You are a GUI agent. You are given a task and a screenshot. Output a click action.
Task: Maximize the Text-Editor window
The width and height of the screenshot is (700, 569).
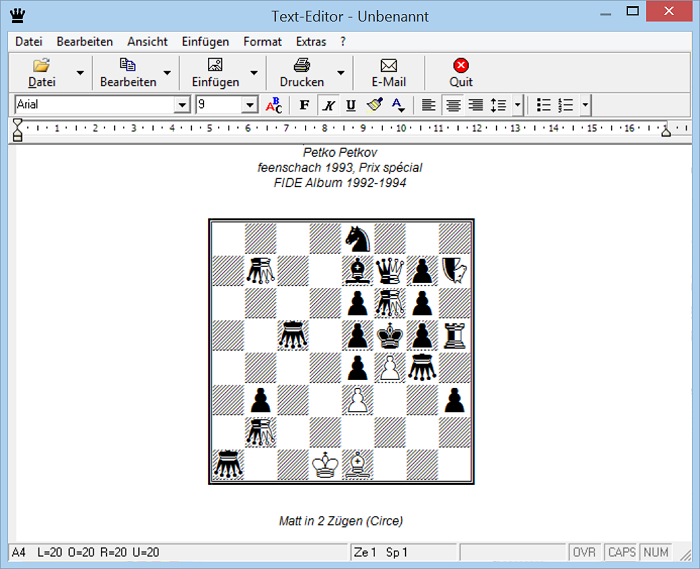click(633, 12)
